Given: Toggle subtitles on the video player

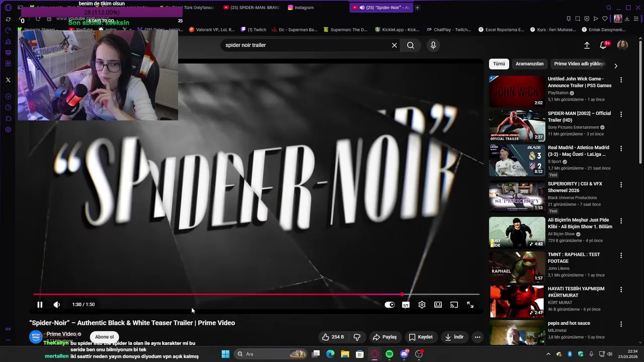Looking at the screenshot, I should (406, 305).
